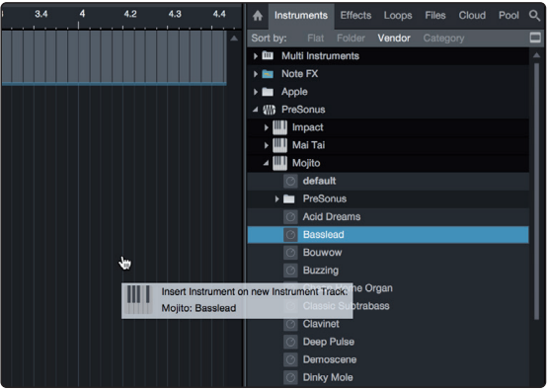Select the Multi Instruments row
Viewport: 549px width, 392px height.
[388, 56]
